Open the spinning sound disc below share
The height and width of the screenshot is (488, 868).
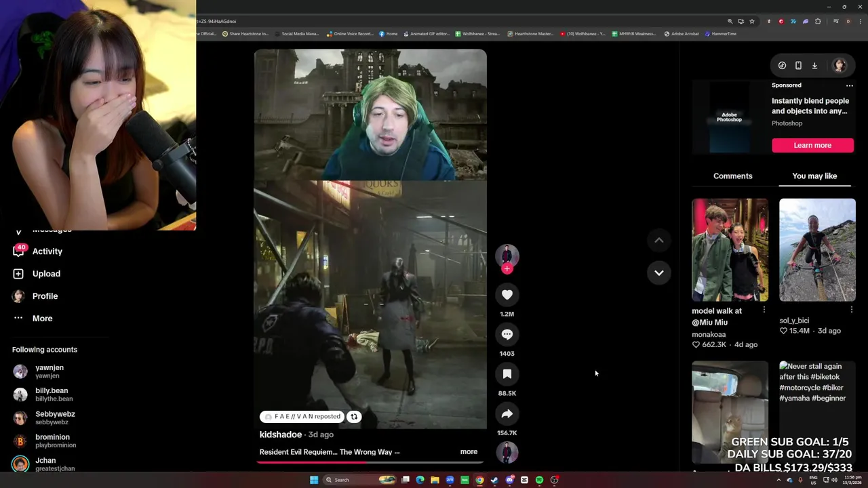coord(507,452)
